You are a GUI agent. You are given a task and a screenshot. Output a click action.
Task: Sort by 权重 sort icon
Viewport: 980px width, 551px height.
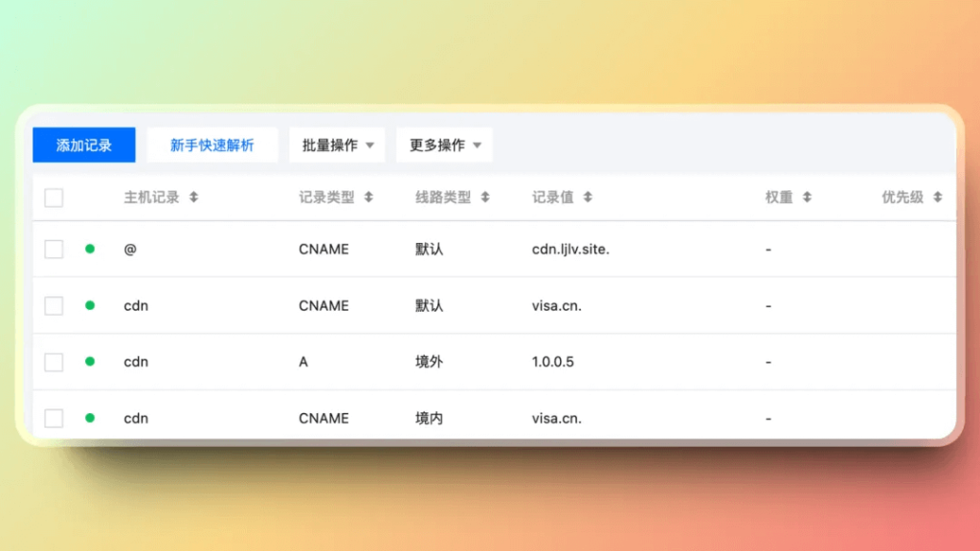click(x=807, y=197)
